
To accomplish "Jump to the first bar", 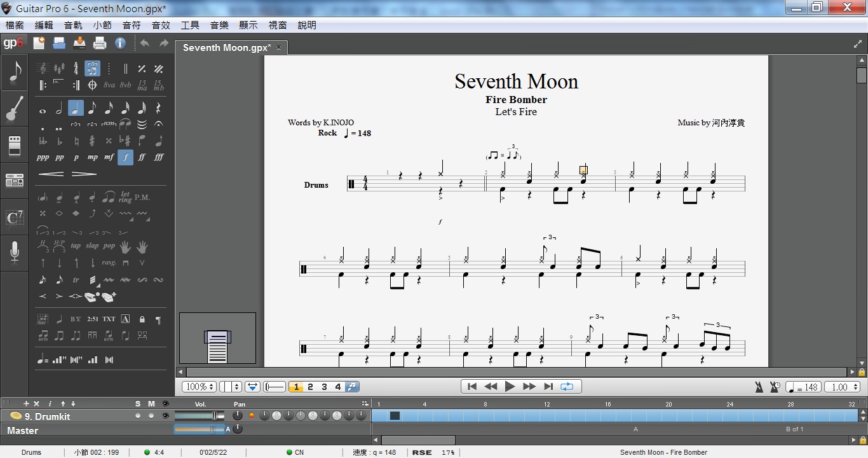I will point(471,387).
